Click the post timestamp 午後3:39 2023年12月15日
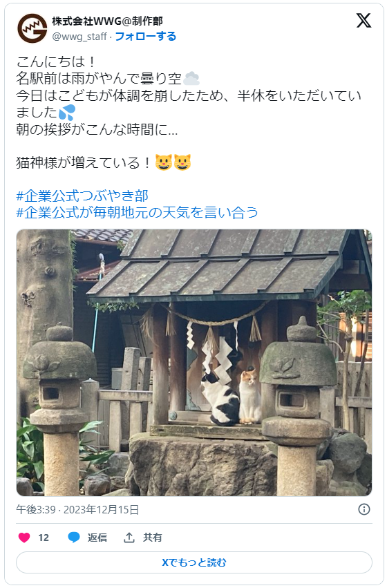Image resolution: width=387 pixels, height=588 pixels. pos(77,510)
